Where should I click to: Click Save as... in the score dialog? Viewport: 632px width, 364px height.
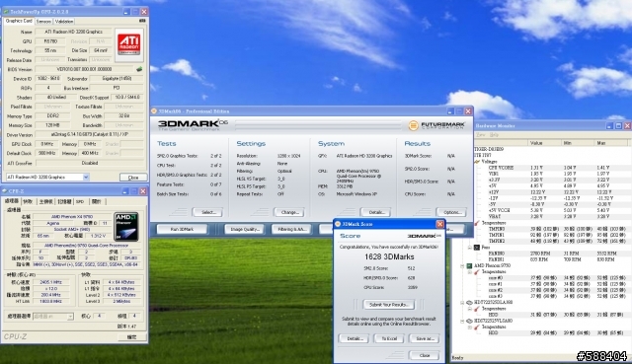point(425,338)
